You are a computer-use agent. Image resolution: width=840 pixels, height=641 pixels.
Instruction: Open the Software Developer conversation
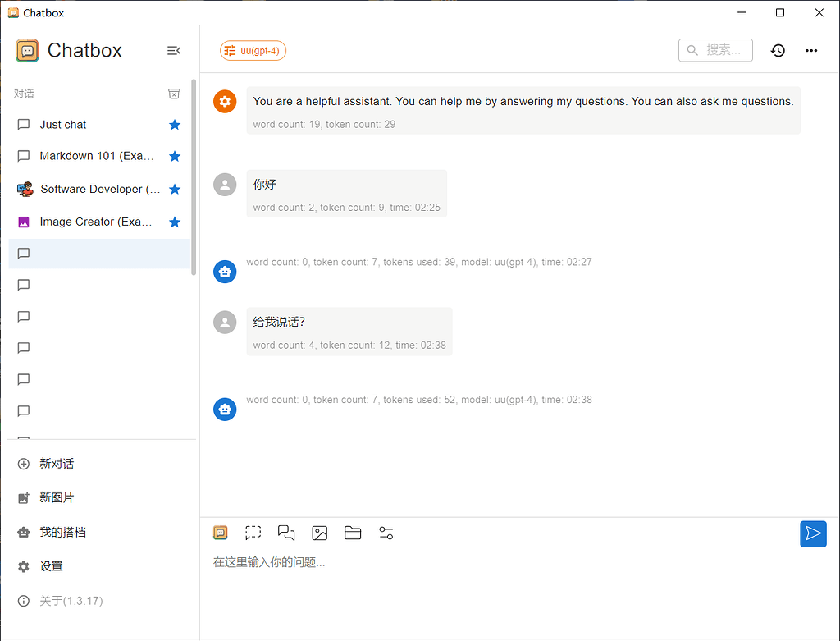pos(99,190)
